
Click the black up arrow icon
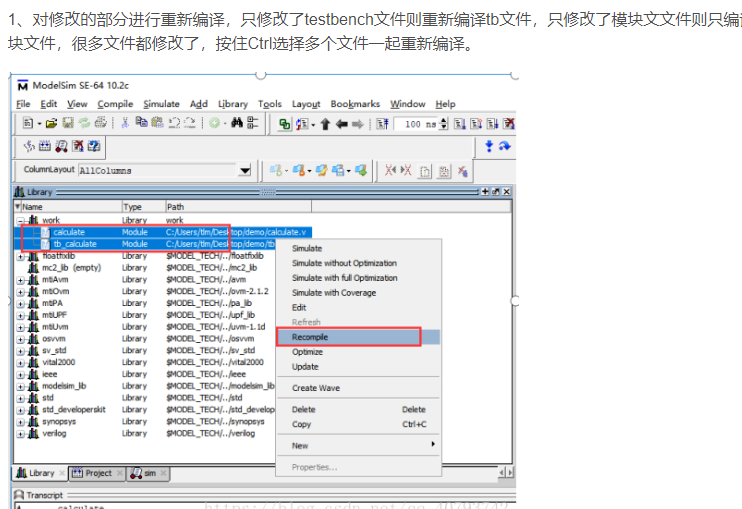(x=325, y=124)
